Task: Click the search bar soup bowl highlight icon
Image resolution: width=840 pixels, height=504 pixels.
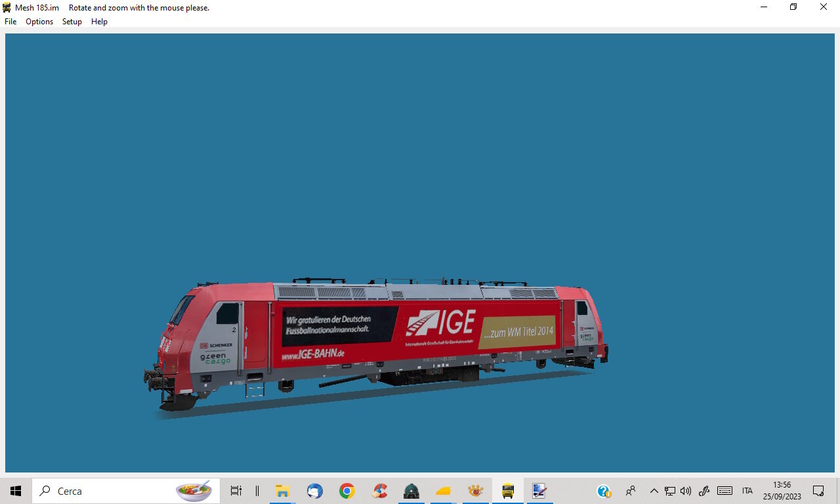Action: coord(194,490)
